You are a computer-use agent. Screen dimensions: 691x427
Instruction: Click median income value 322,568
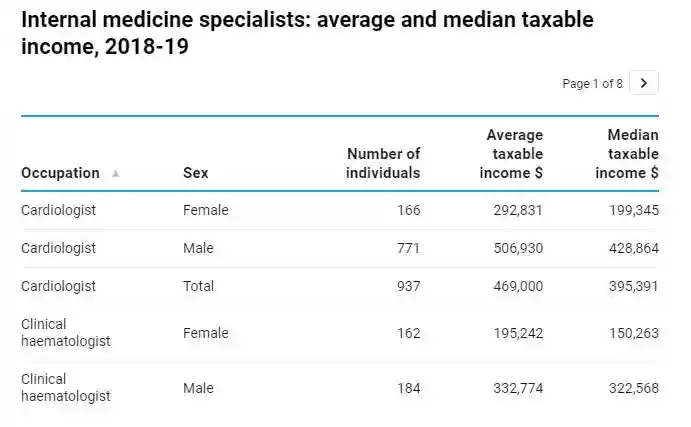(x=634, y=388)
